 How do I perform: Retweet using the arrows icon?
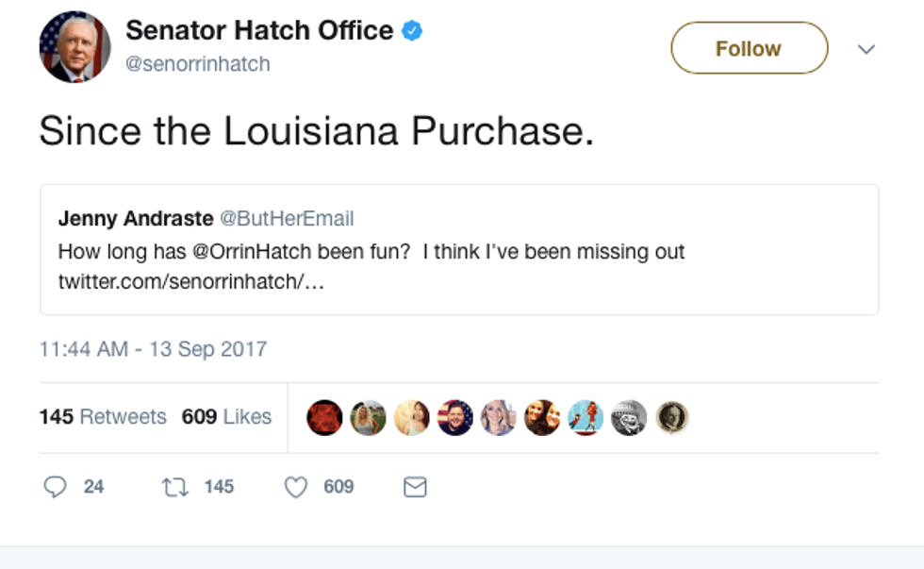pyautogui.click(x=173, y=487)
